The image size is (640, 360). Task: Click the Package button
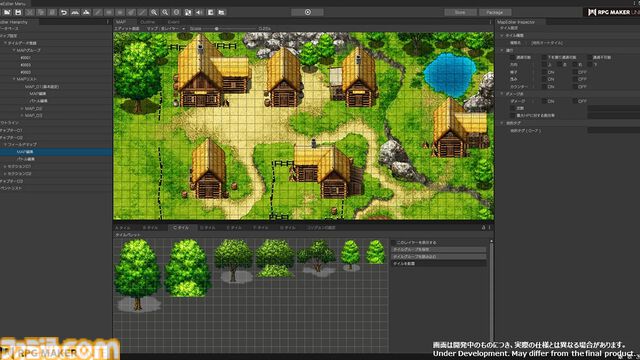[495, 12]
